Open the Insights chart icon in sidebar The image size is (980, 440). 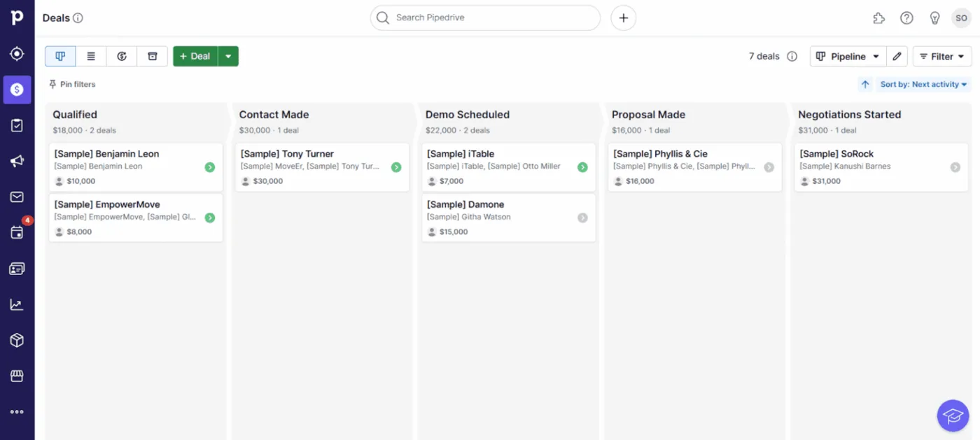point(17,304)
